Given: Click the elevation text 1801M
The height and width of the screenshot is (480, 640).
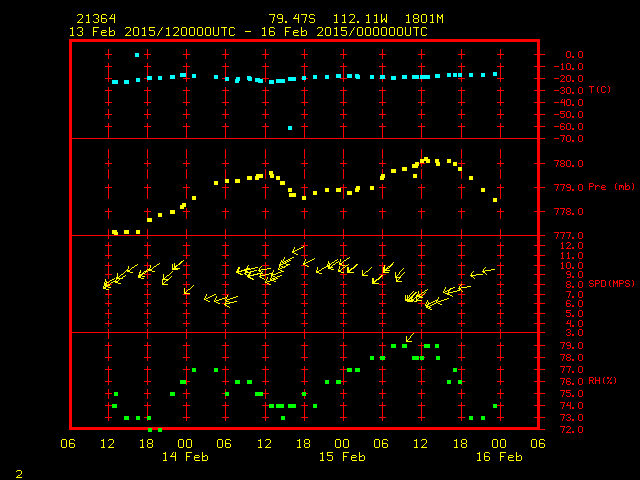Looking at the screenshot, I should 424,19.
